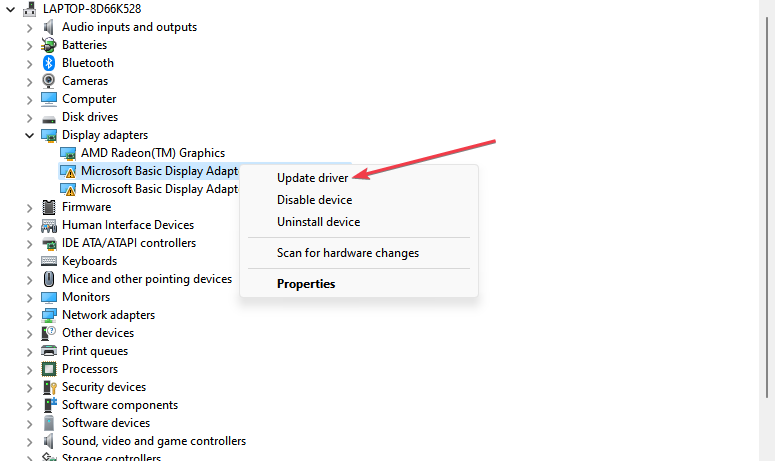
Task: Select the Disk drives label
Action: (x=90, y=117)
